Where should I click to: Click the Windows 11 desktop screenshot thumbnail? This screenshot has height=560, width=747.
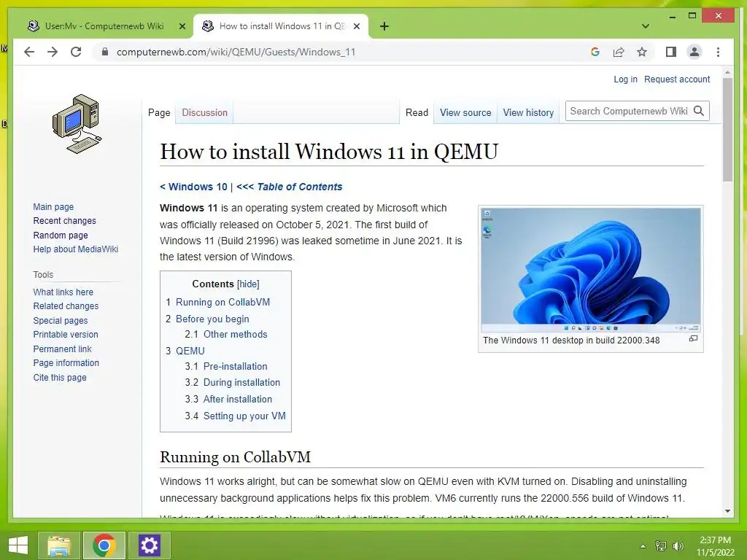pyautogui.click(x=591, y=270)
